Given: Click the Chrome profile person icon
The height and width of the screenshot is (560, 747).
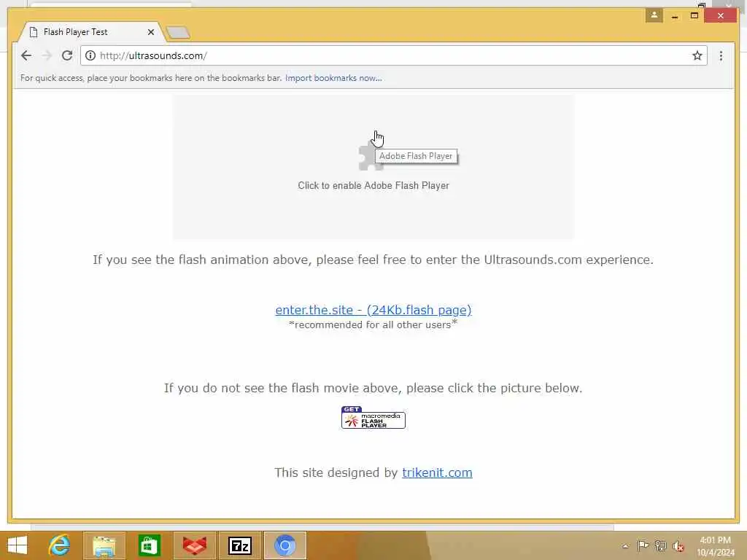Looking at the screenshot, I should [654, 15].
